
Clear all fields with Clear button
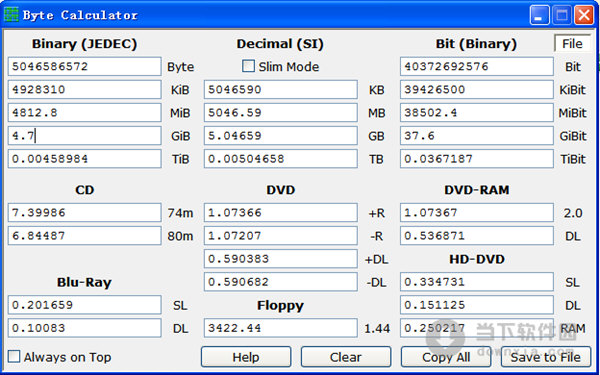(346, 357)
